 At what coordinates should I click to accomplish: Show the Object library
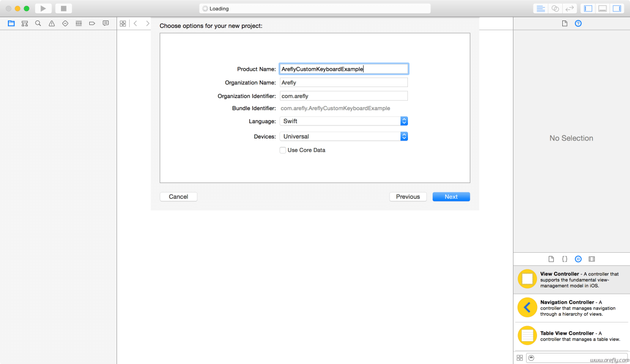(578, 259)
